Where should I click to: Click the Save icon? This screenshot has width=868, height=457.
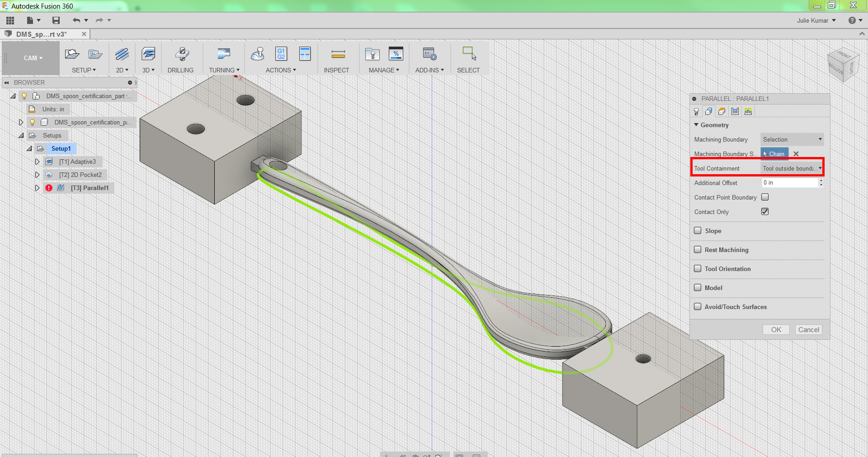point(56,20)
